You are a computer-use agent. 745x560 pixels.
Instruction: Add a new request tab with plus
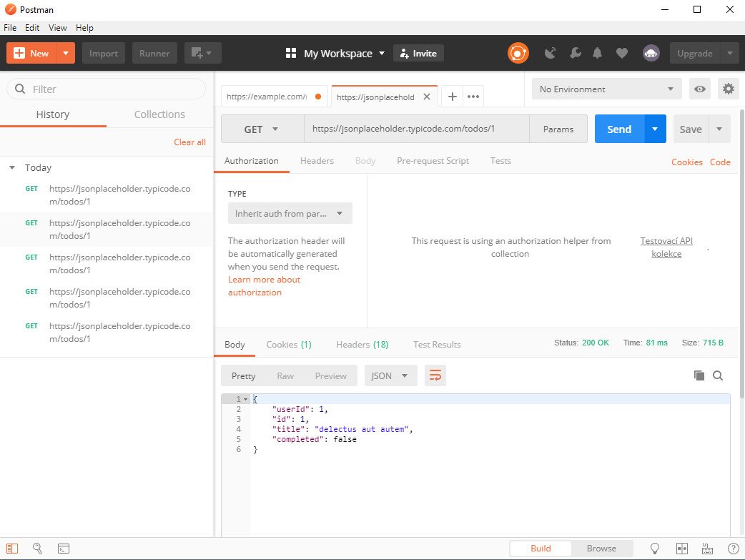pos(453,97)
